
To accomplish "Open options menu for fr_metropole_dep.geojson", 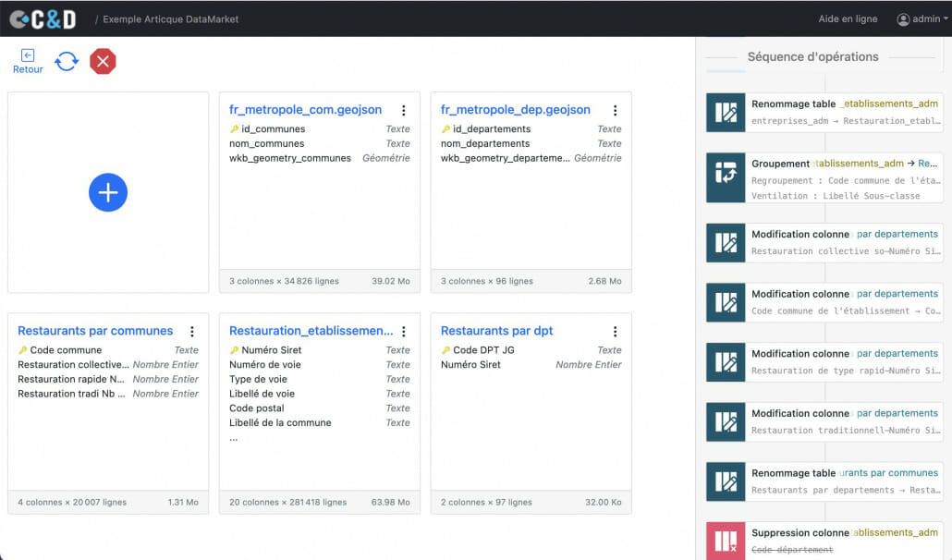I will [615, 110].
